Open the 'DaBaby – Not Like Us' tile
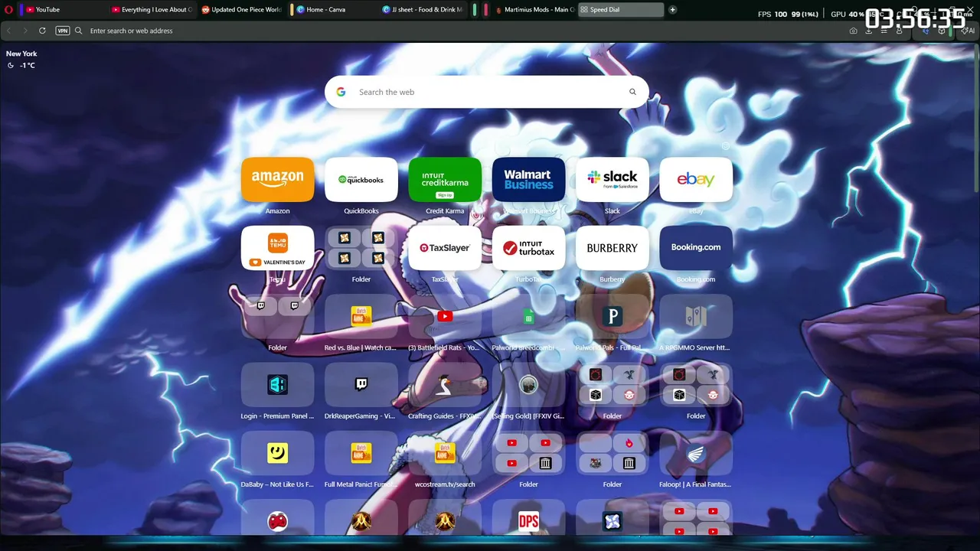This screenshot has height=551, width=980. (x=277, y=453)
